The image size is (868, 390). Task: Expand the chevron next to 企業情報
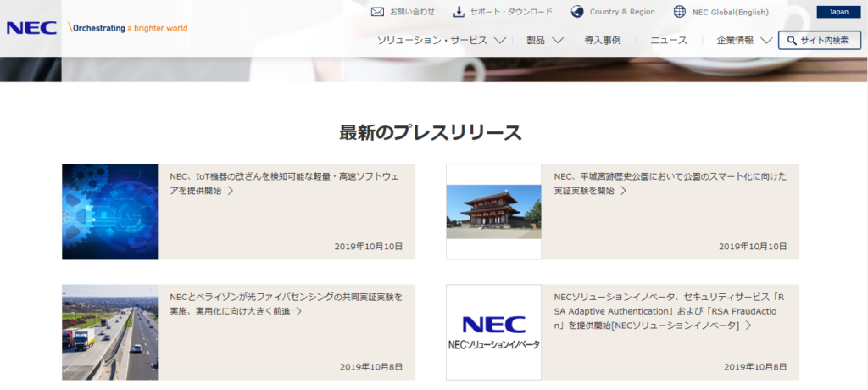pyautogui.click(x=766, y=41)
